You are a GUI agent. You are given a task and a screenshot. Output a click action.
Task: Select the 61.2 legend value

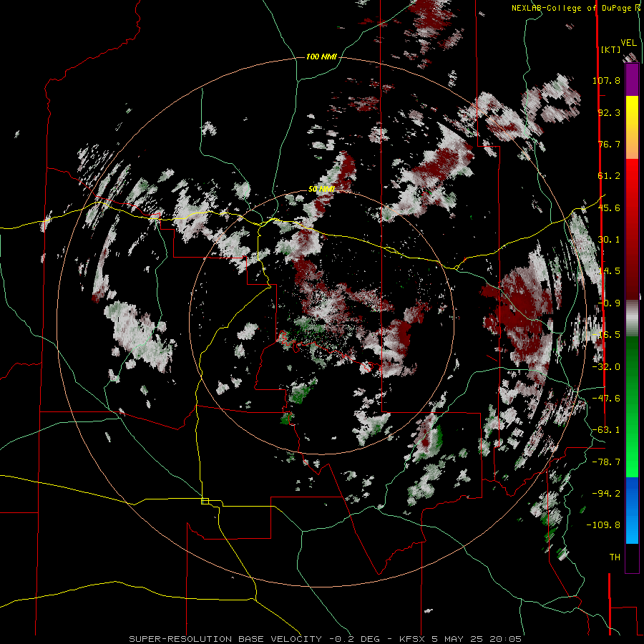coord(609,176)
